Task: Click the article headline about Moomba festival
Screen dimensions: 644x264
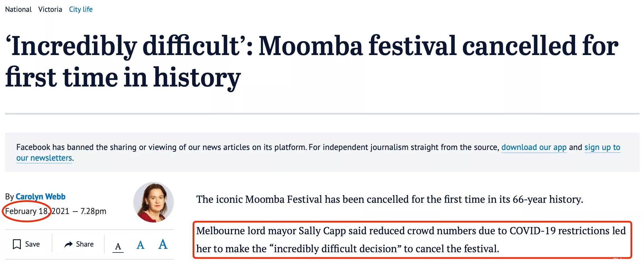Action: point(312,62)
